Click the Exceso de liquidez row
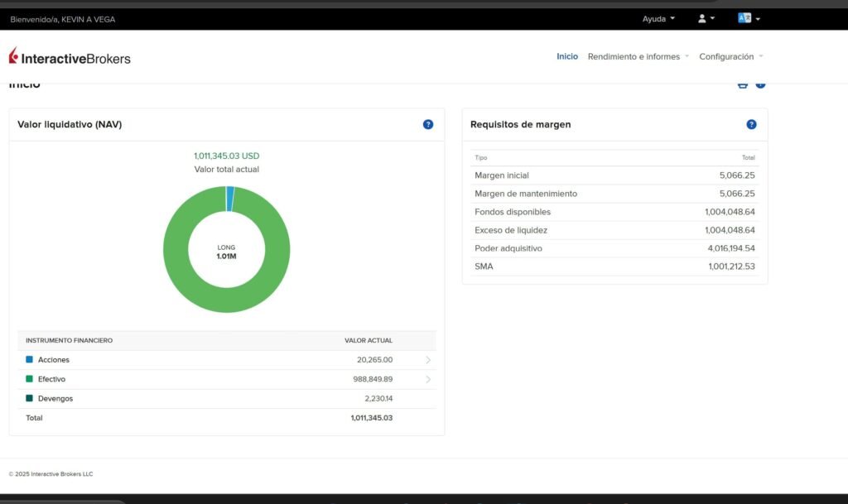This screenshot has height=504, width=848. point(614,230)
